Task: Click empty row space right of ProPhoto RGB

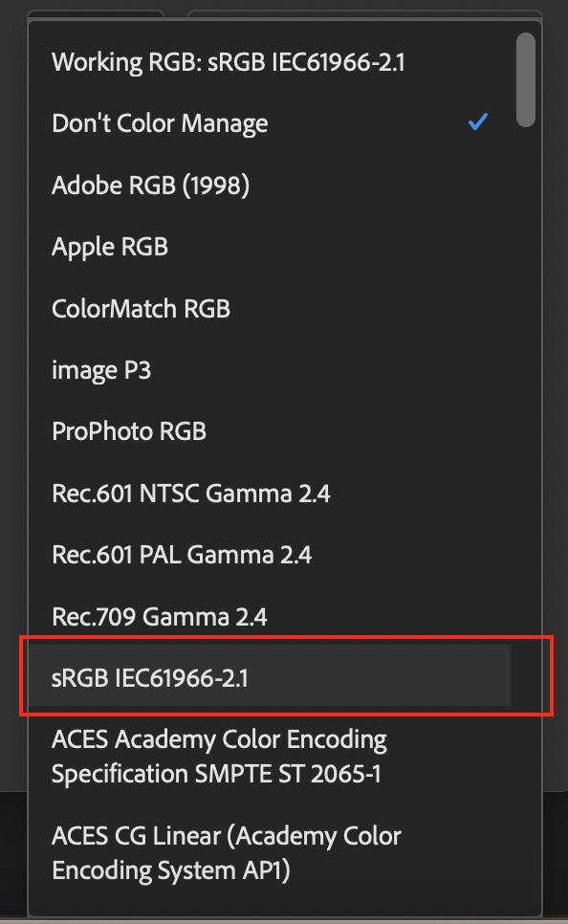Action: [x=359, y=431]
